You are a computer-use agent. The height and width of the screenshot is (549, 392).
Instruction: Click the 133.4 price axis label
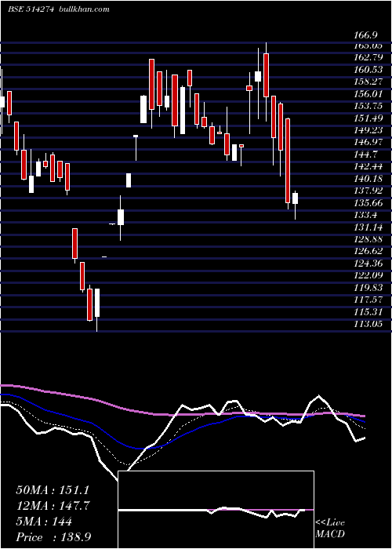pos(366,215)
